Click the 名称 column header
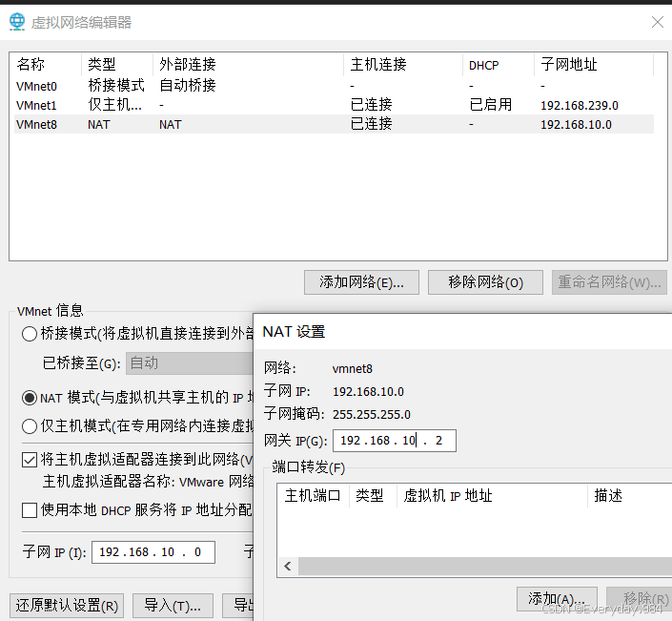This screenshot has width=672, height=621. tap(46, 65)
